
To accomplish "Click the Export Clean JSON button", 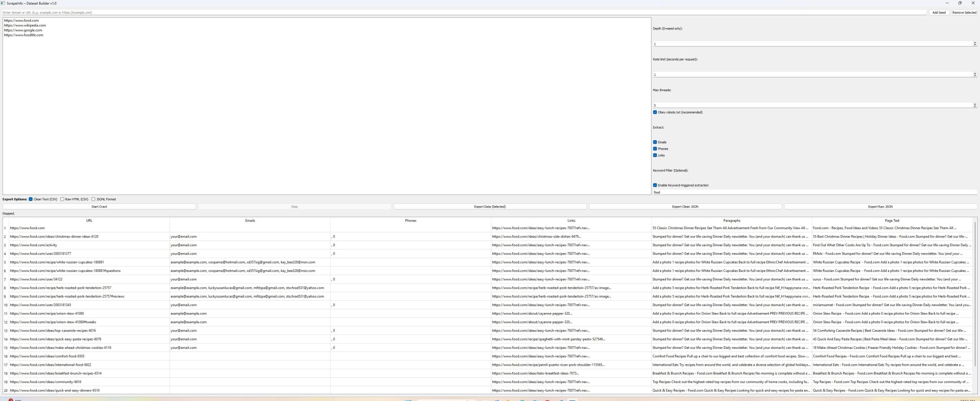I will (685, 206).
